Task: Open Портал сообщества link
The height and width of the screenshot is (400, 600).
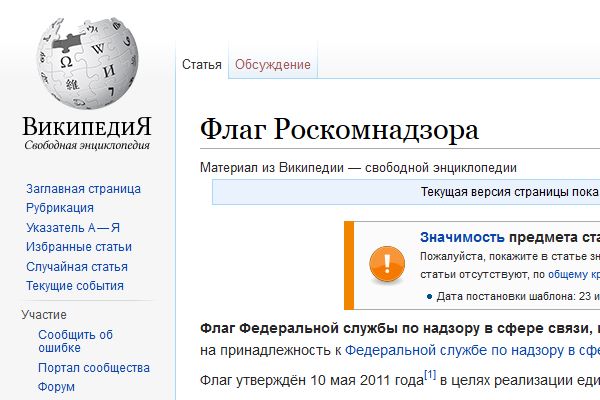Action: pos(94,369)
